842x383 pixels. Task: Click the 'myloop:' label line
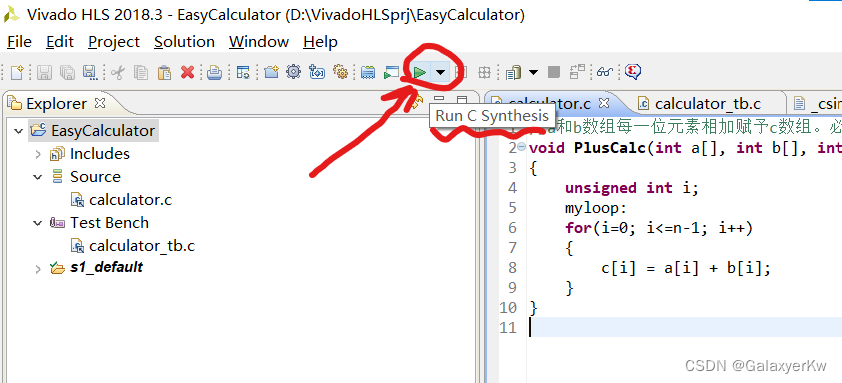[x=596, y=208]
